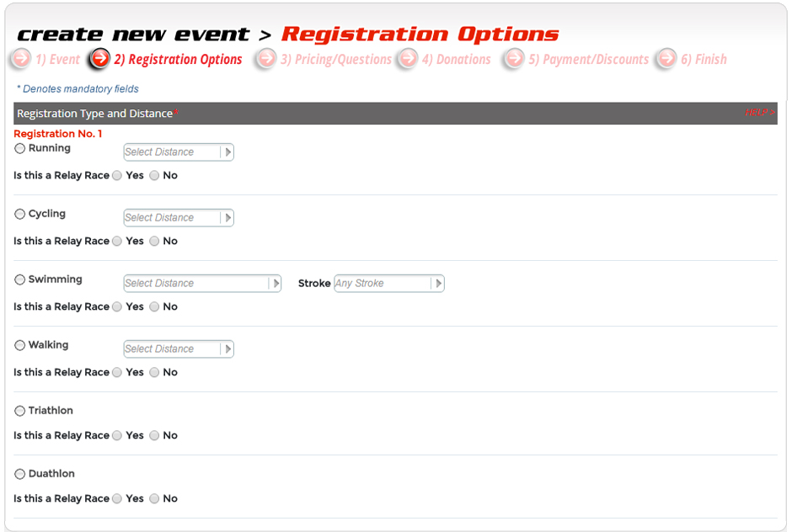The width and height of the screenshot is (792, 532).
Task: Click the arrow icon beside 1) Event
Action: (20, 59)
